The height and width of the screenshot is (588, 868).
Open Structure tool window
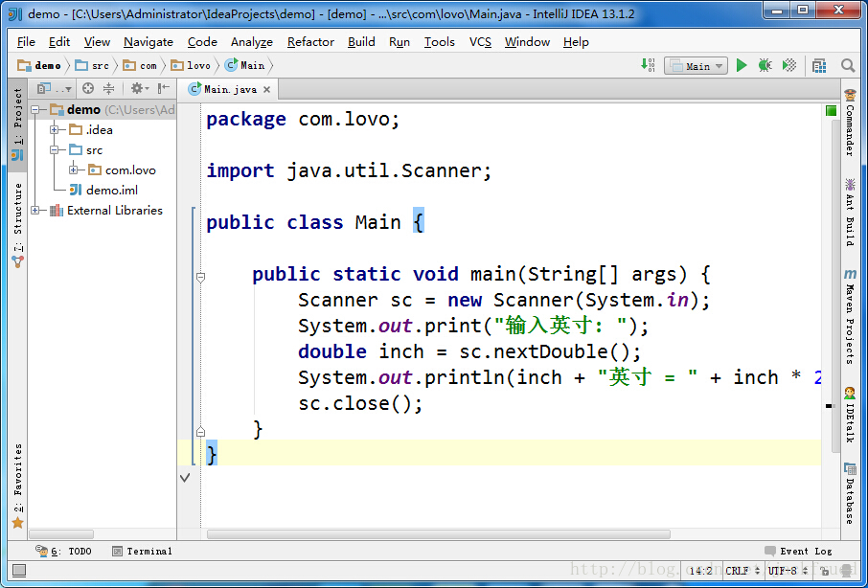(x=17, y=226)
